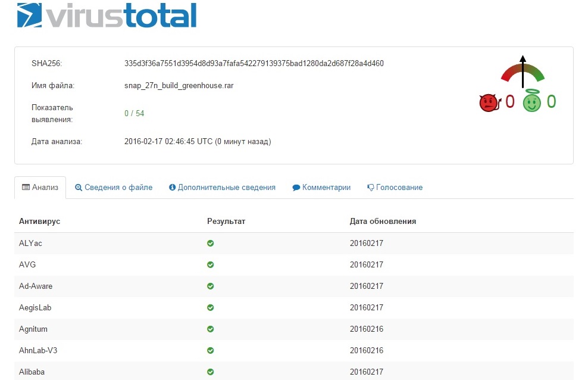The height and width of the screenshot is (380, 588).
Task: Click the Ad-Aware antivirus name
Action: (36, 286)
